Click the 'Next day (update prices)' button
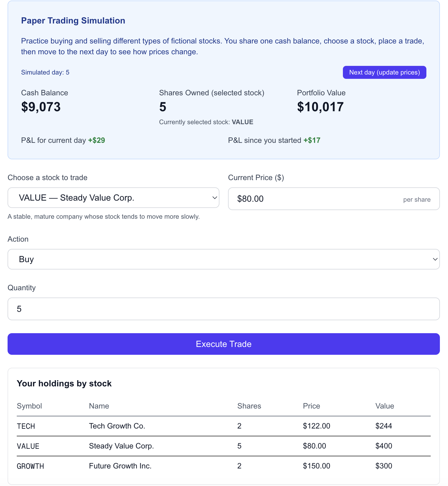The height and width of the screenshot is (486, 448). (x=384, y=72)
